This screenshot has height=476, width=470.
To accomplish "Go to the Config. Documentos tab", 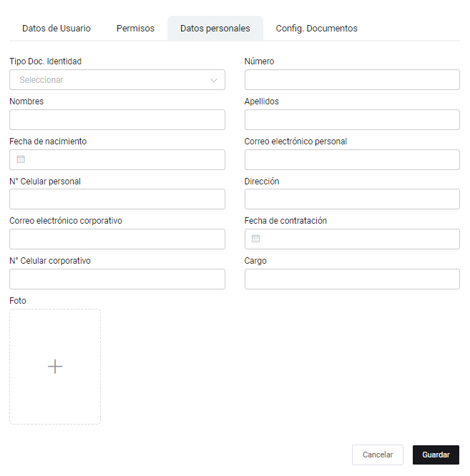I will (x=316, y=29).
